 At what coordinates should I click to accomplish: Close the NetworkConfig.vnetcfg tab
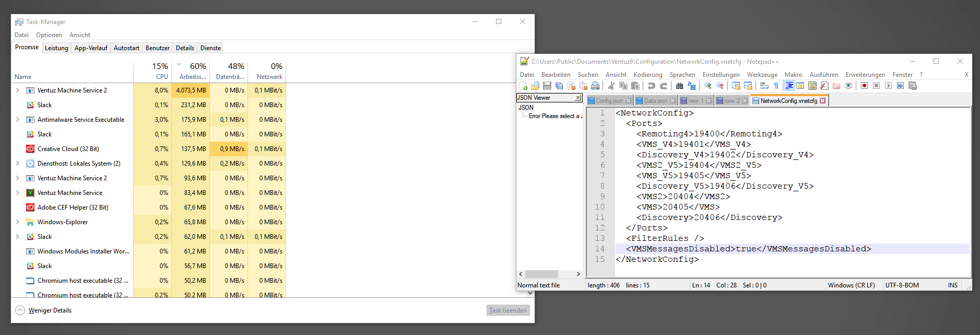[x=823, y=101]
